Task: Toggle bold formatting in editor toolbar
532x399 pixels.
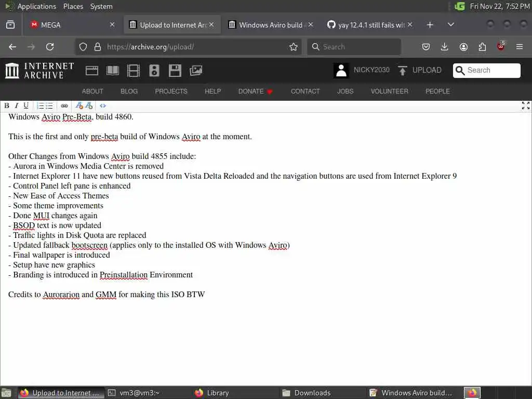Action: coord(6,105)
